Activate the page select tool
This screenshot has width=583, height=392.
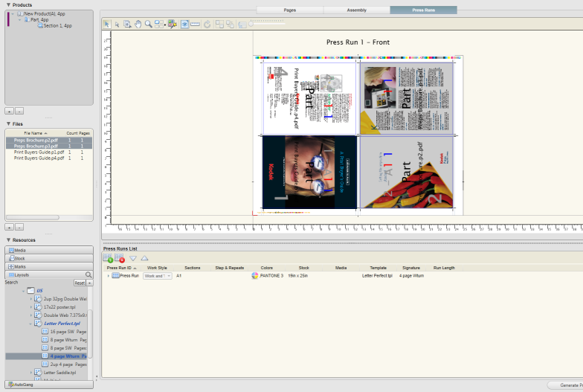(x=127, y=24)
